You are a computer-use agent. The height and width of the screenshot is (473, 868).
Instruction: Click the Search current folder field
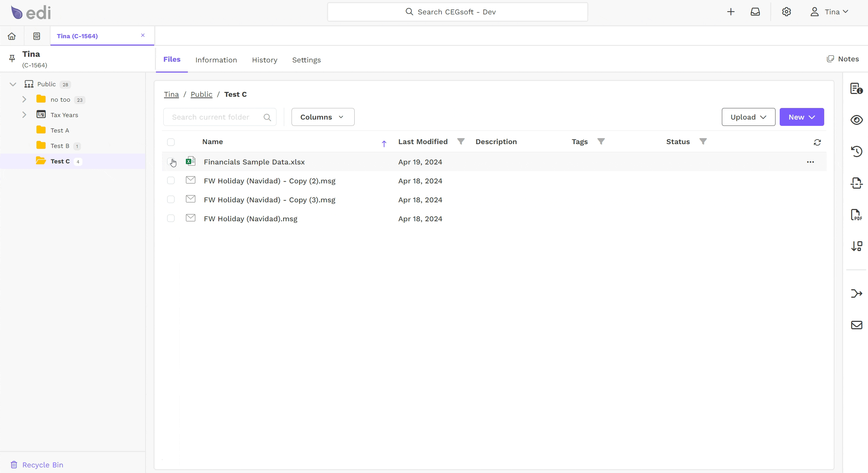(x=220, y=117)
